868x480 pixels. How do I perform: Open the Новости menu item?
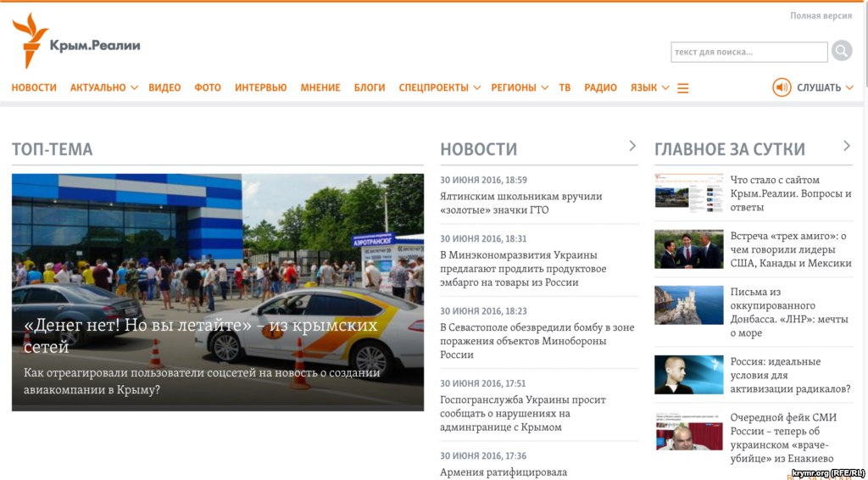coord(34,87)
